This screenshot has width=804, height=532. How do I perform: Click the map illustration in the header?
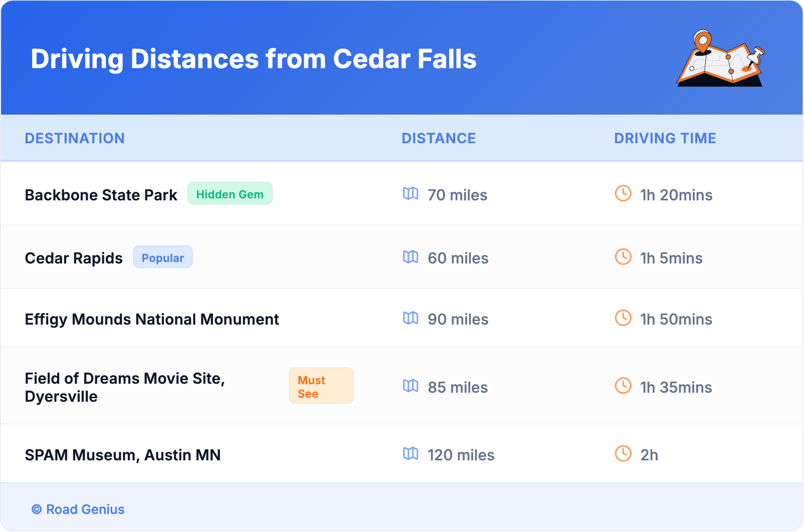[x=720, y=59]
